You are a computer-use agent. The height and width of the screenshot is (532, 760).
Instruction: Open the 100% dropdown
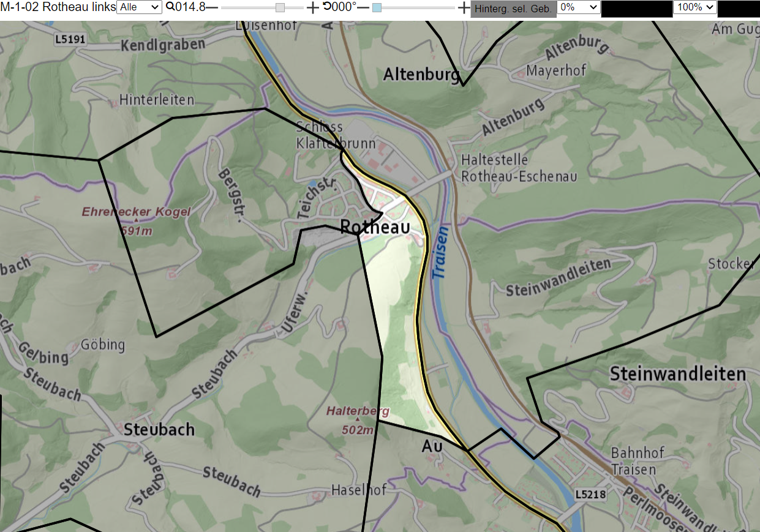tap(695, 7)
